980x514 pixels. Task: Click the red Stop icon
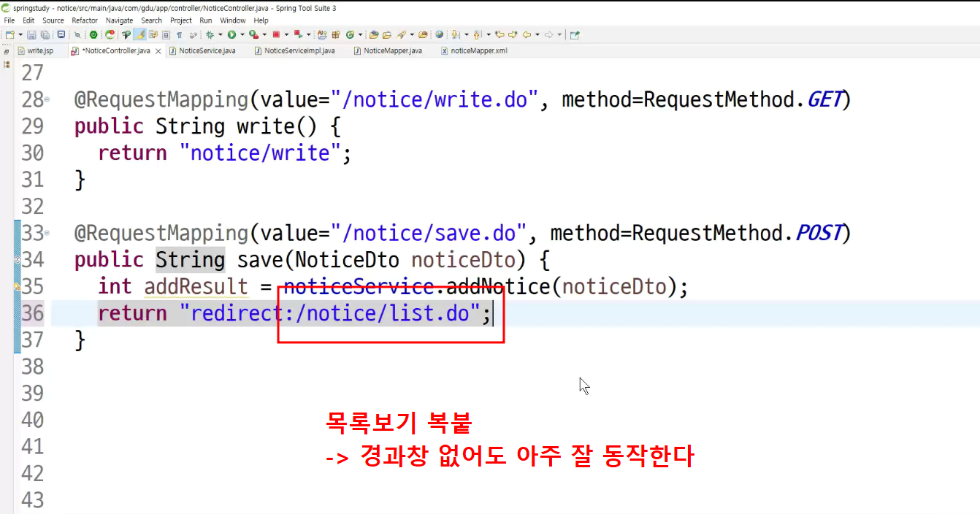[276, 34]
